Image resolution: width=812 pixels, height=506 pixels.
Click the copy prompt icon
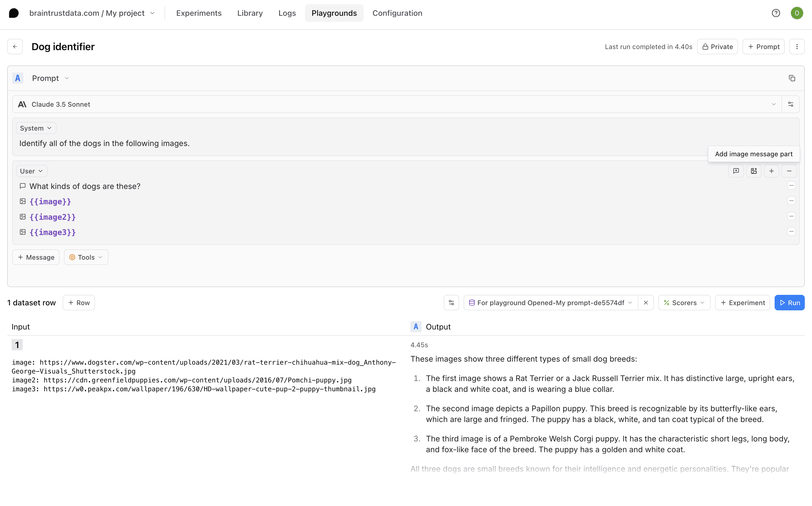pos(792,78)
